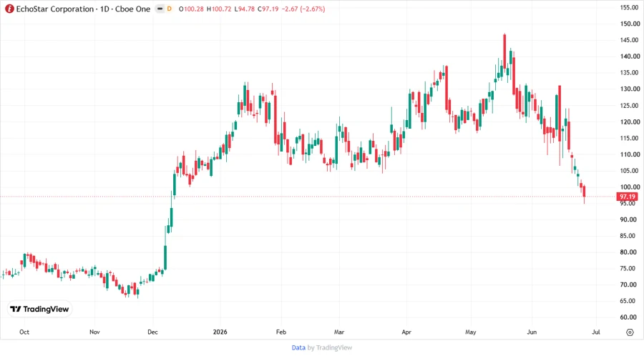The image size is (644, 356).
Task: Click the May label on time axis
Action: 471,332
